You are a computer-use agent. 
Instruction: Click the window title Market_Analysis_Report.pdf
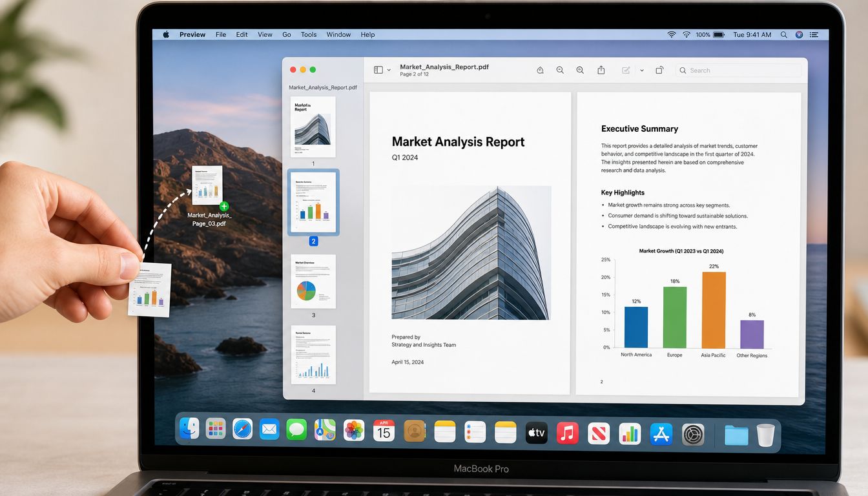(444, 67)
